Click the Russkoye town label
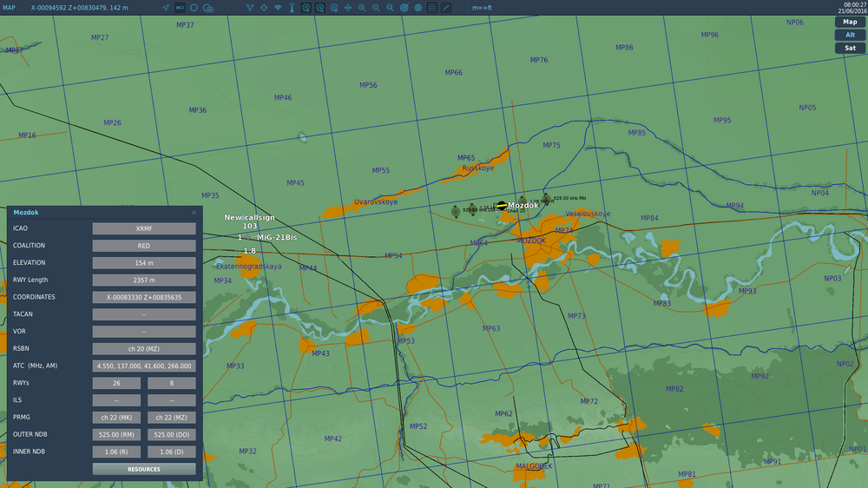This screenshot has width=868, height=488. pos(477,168)
